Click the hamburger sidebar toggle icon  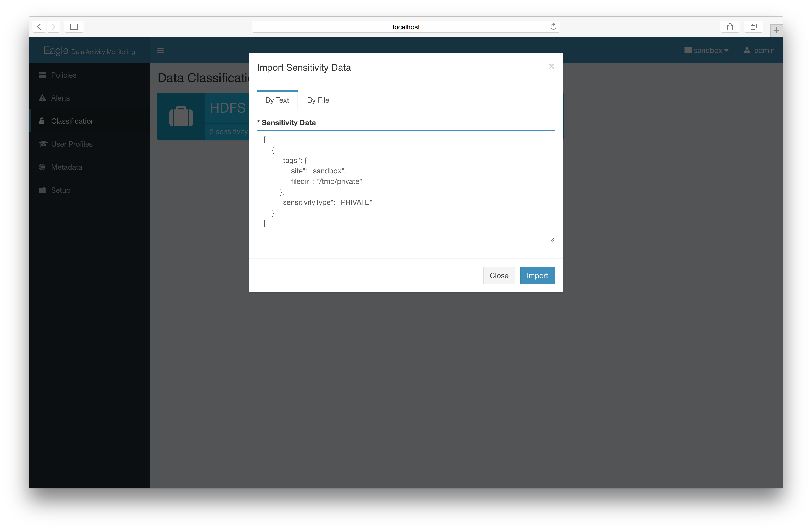(160, 51)
